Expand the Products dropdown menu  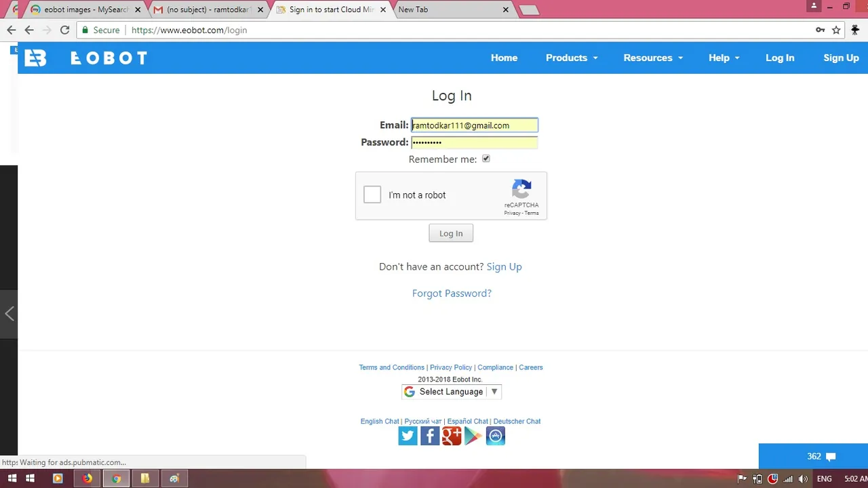[x=572, y=58]
